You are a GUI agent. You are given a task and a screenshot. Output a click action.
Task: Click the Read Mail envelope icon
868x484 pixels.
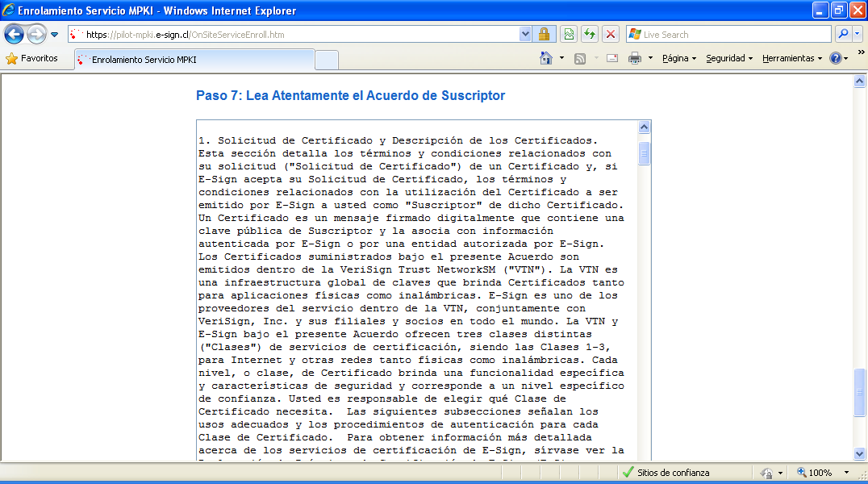(x=612, y=58)
